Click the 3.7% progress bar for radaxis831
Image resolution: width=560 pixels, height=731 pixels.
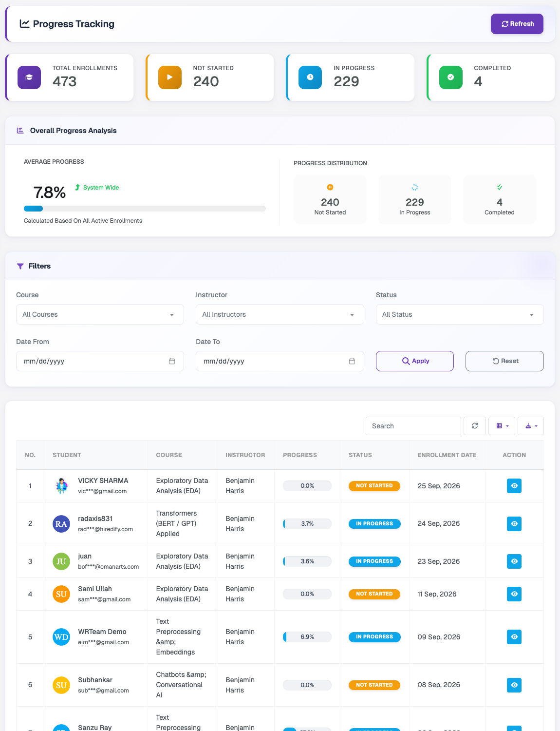pos(307,524)
